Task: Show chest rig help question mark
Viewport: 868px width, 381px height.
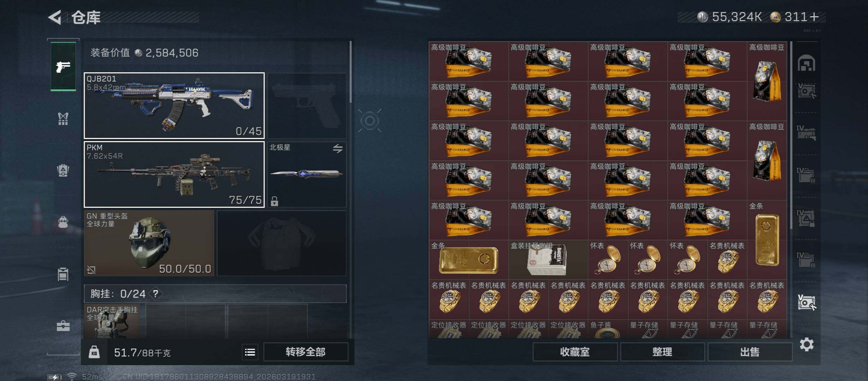Action: coord(156,294)
